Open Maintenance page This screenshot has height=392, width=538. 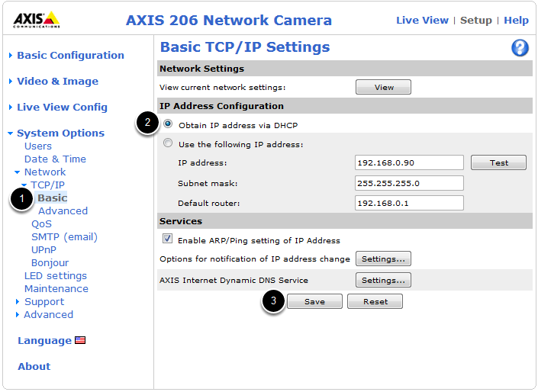click(x=56, y=289)
